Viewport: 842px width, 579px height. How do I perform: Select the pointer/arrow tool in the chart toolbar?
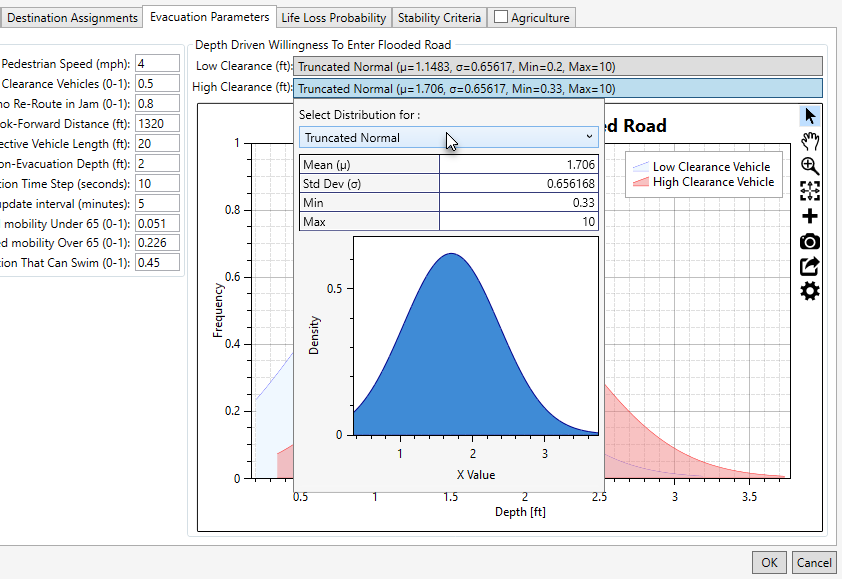point(810,115)
